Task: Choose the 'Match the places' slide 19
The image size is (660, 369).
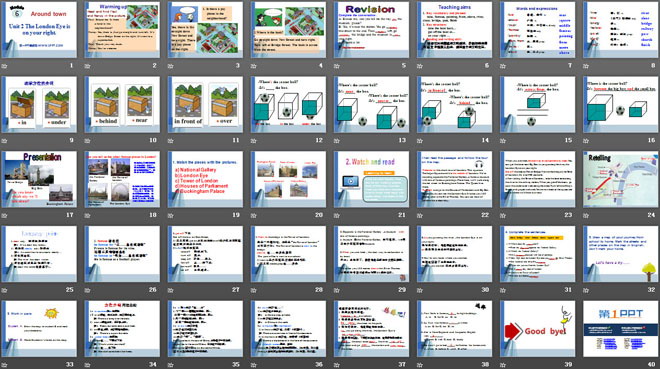Action: pyautogui.click(x=205, y=179)
